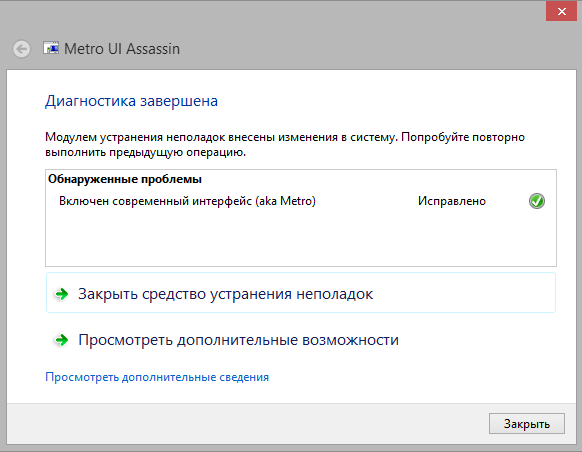Click the gray footer bar beside Закрыть
Viewport: 582px width, 452px height.
point(245,423)
